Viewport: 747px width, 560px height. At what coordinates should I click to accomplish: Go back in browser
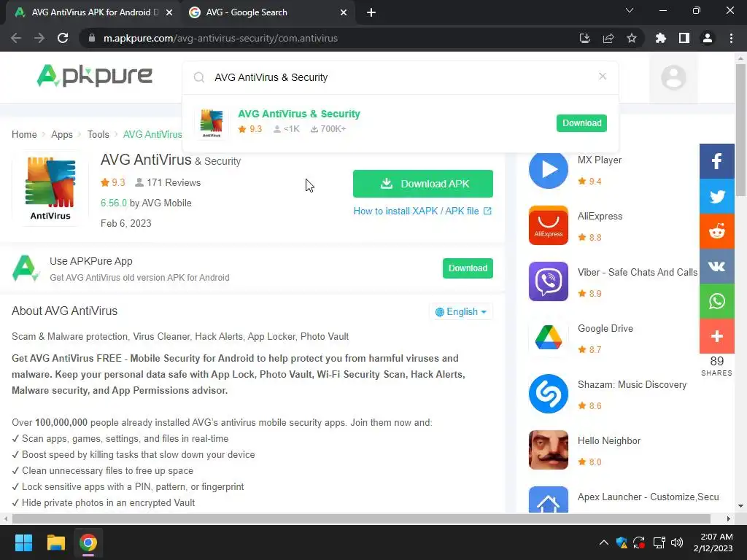(x=16, y=38)
